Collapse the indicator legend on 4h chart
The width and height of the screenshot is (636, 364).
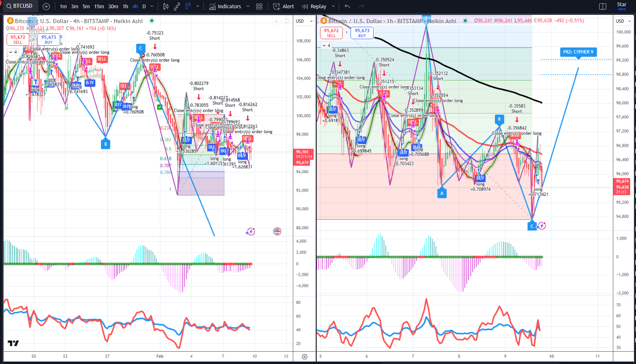coord(13,52)
